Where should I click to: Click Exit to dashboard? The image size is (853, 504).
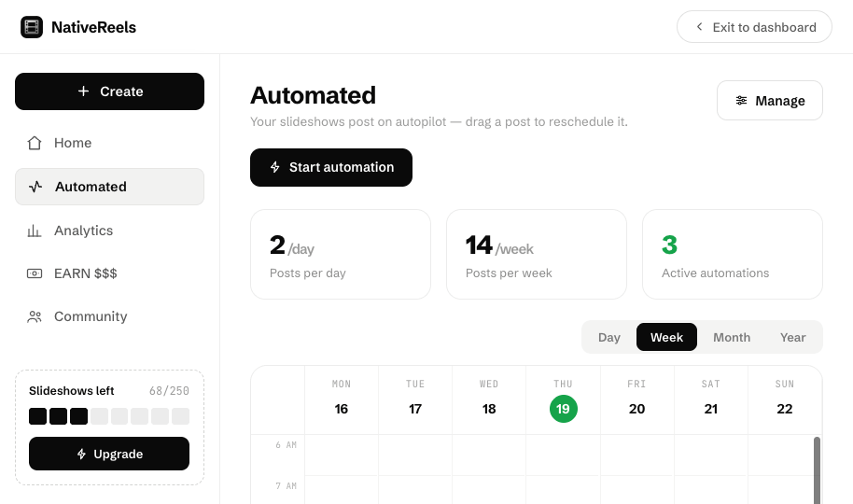[x=754, y=27]
